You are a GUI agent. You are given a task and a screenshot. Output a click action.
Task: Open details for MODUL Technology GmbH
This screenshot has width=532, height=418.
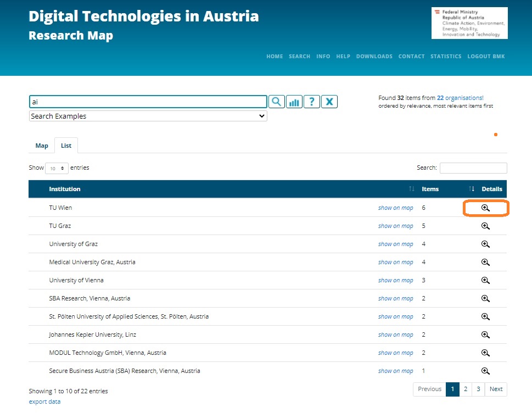click(x=485, y=353)
